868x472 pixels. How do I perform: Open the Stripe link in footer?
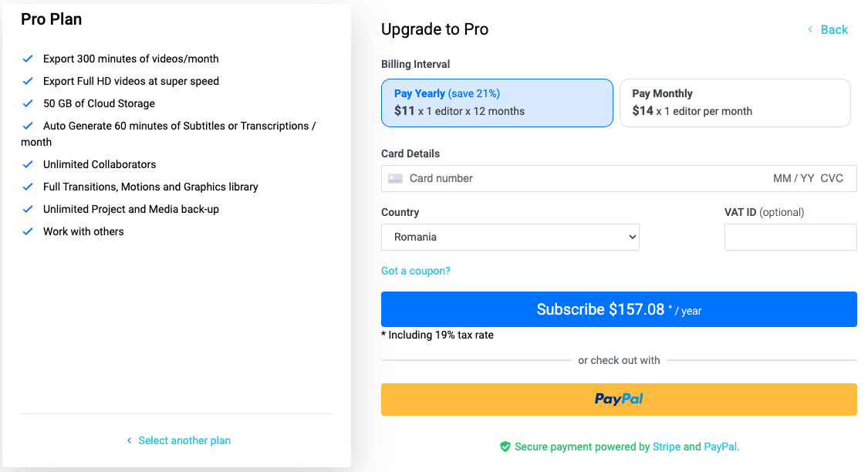click(x=667, y=447)
